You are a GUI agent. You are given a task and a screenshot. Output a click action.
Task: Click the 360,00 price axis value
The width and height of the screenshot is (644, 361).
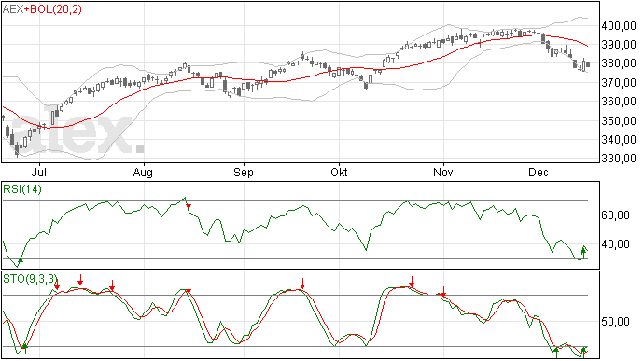click(x=619, y=102)
